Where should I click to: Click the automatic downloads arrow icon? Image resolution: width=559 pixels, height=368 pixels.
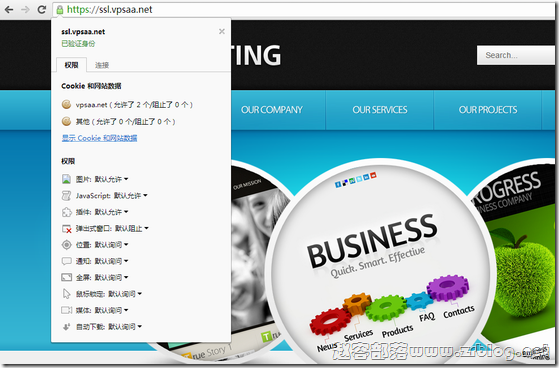click(66, 327)
